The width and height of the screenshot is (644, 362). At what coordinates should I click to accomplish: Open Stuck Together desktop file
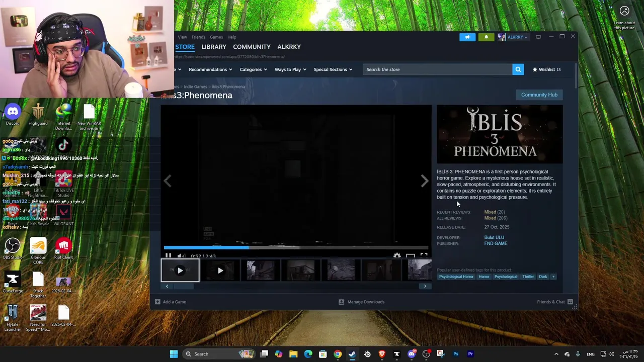tap(38, 285)
